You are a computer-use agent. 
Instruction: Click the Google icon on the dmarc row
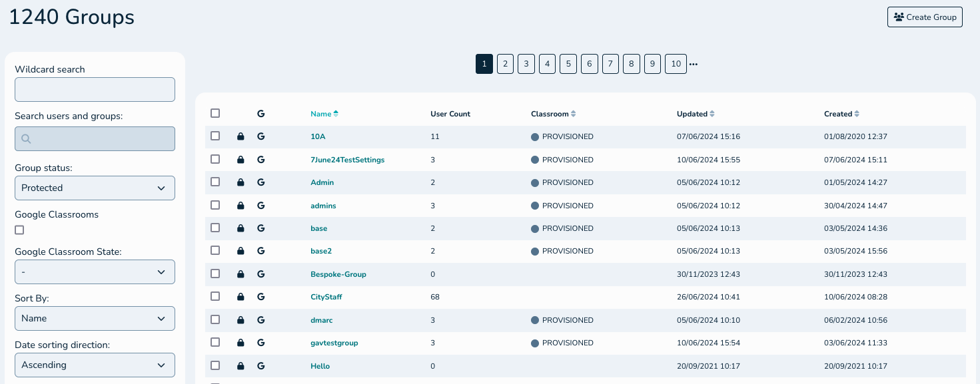pyautogui.click(x=261, y=320)
